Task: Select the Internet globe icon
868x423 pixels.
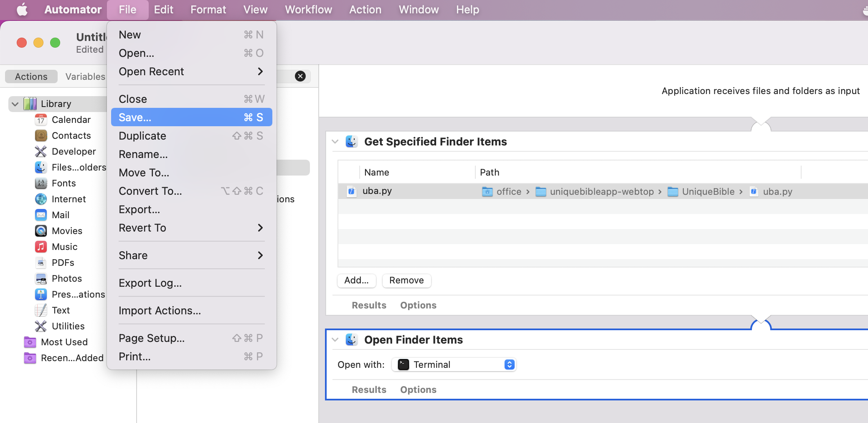Action: (41, 199)
